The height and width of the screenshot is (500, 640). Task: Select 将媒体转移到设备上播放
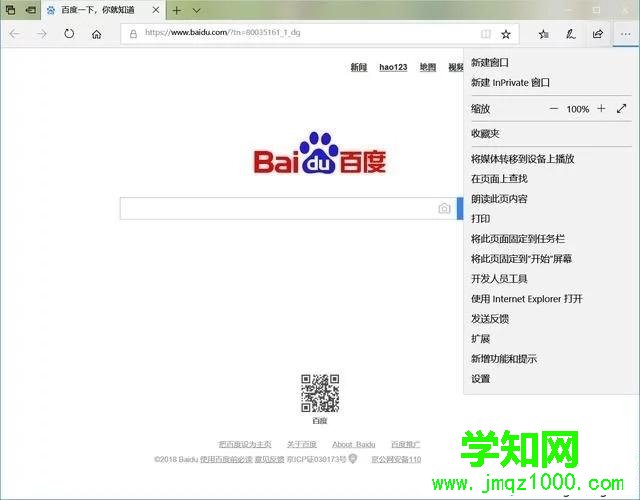point(522,159)
